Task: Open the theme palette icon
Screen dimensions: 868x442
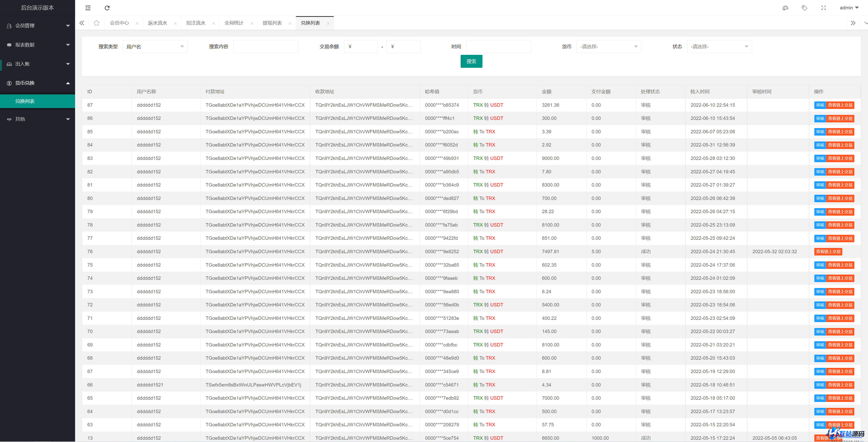Action: coord(785,8)
